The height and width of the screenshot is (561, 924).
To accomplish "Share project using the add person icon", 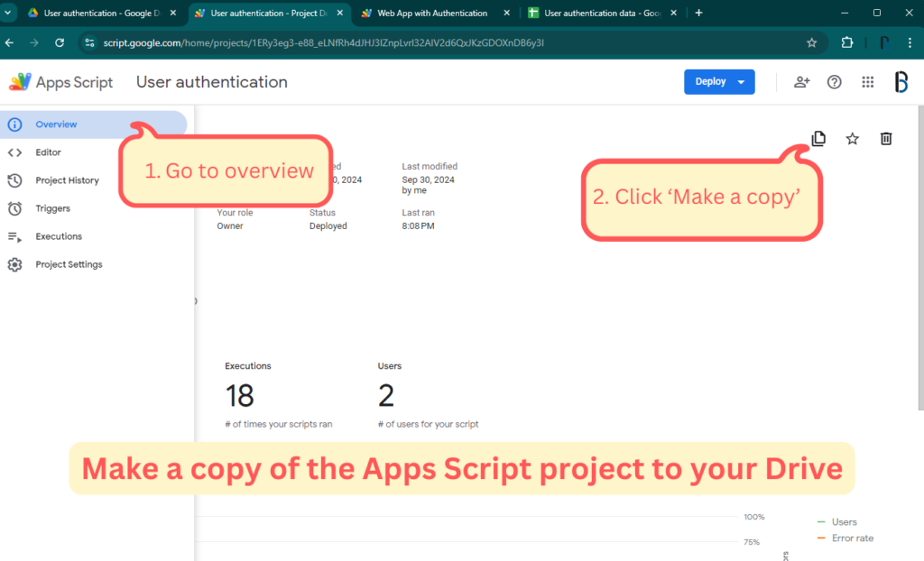I will (801, 82).
